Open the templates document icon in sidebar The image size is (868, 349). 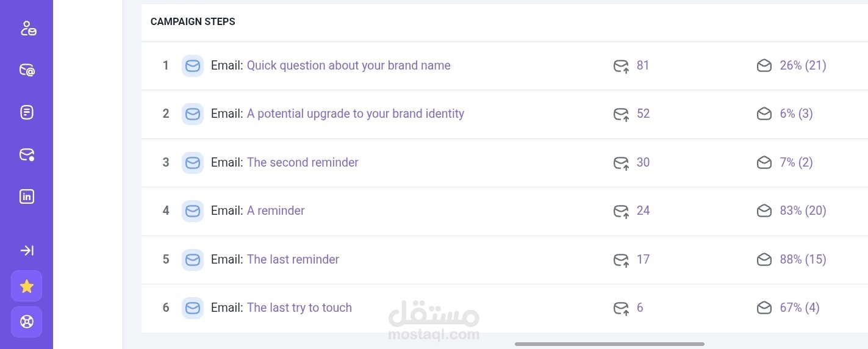coord(27,112)
